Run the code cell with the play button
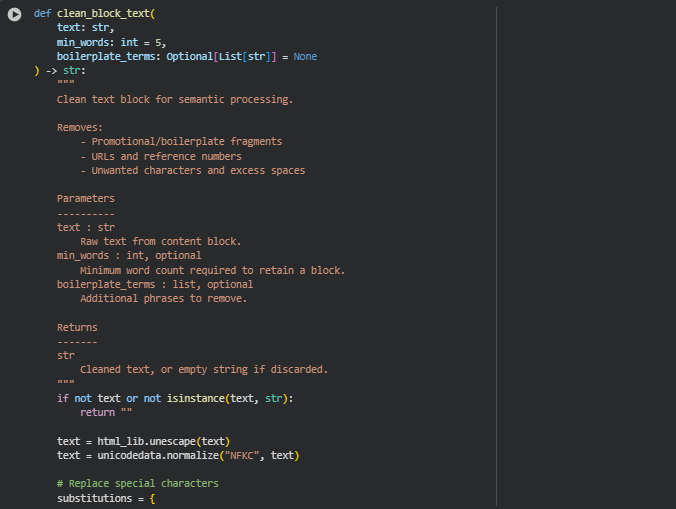The image size is (676, 509). [14, 15]
